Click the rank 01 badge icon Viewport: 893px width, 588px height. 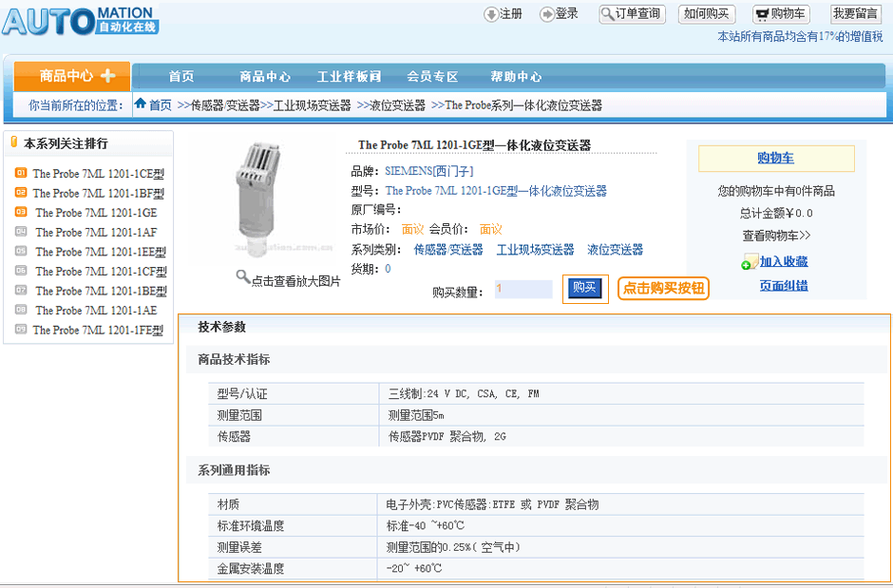point(21,173)
